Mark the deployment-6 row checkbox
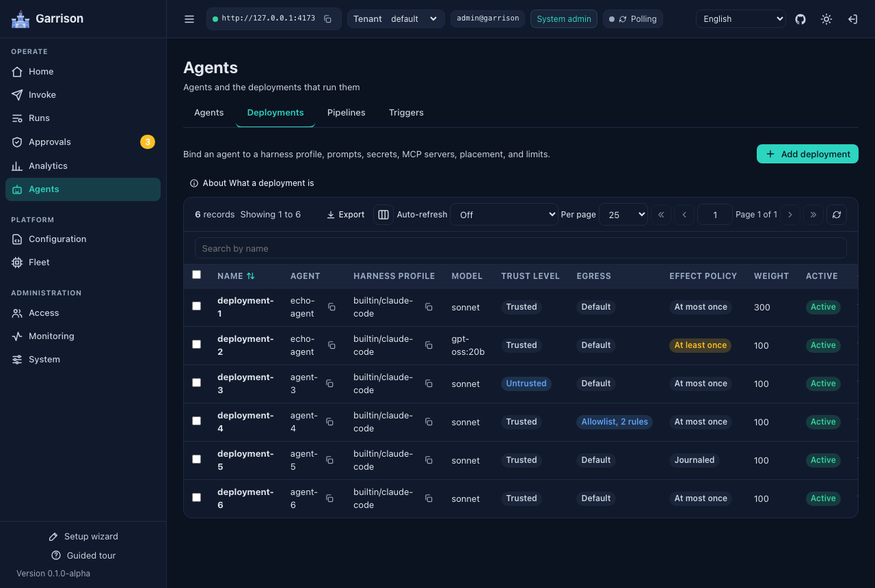This screenshot has height=588, width=875. 197,498
